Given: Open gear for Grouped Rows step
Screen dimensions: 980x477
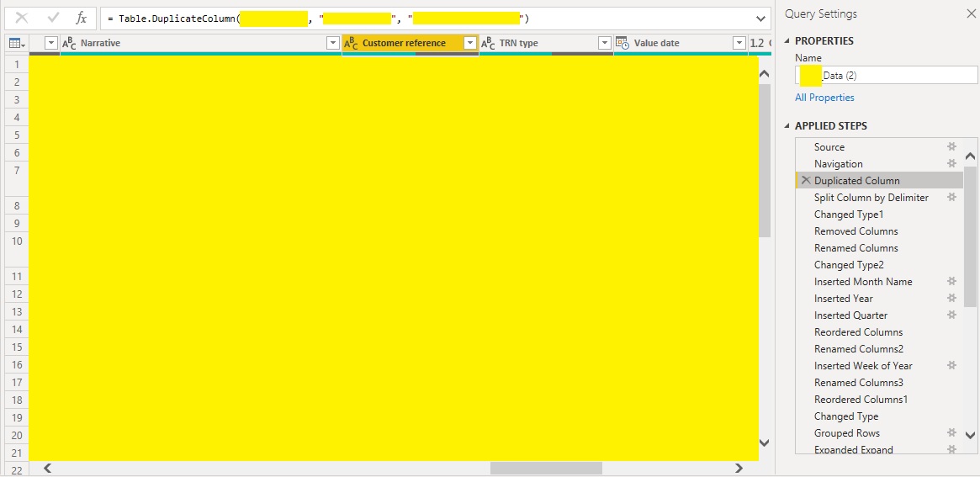Looking at the screenshot, I should point(951,432).
